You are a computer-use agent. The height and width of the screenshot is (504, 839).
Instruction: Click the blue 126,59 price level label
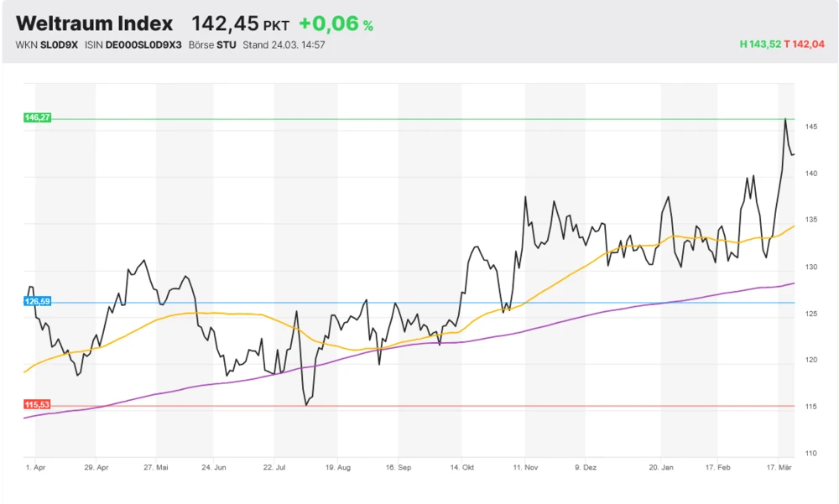36,301
